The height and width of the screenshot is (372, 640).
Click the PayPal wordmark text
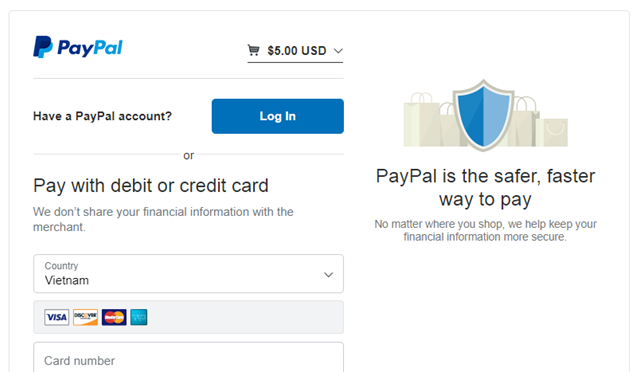[x=90, y=48]
